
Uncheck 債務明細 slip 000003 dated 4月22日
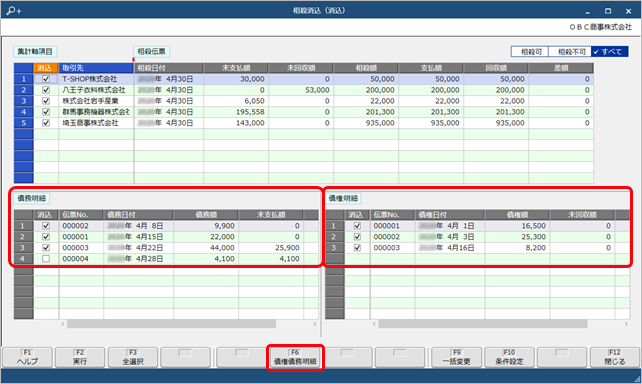point(46,248)
